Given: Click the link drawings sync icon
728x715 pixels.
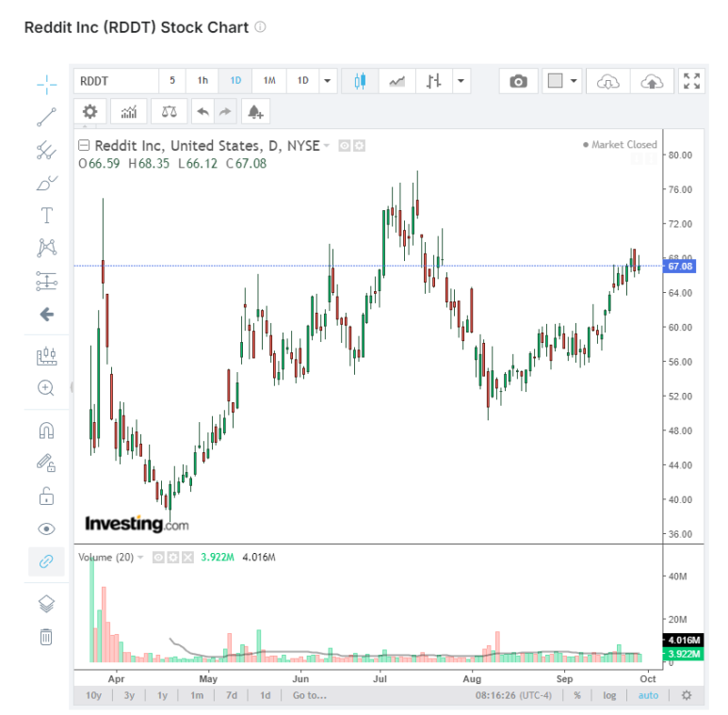Looking at the screenshot, I should tap(46, 561).
